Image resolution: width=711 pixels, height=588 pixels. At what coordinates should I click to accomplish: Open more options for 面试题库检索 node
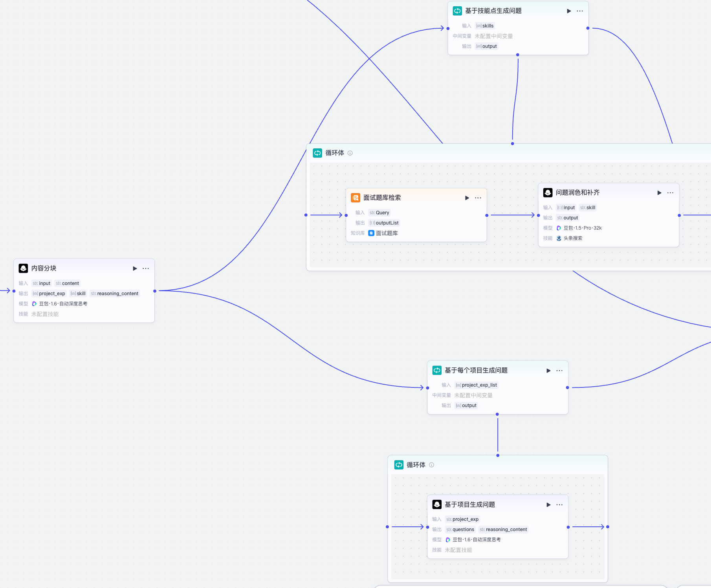point(478,198)
